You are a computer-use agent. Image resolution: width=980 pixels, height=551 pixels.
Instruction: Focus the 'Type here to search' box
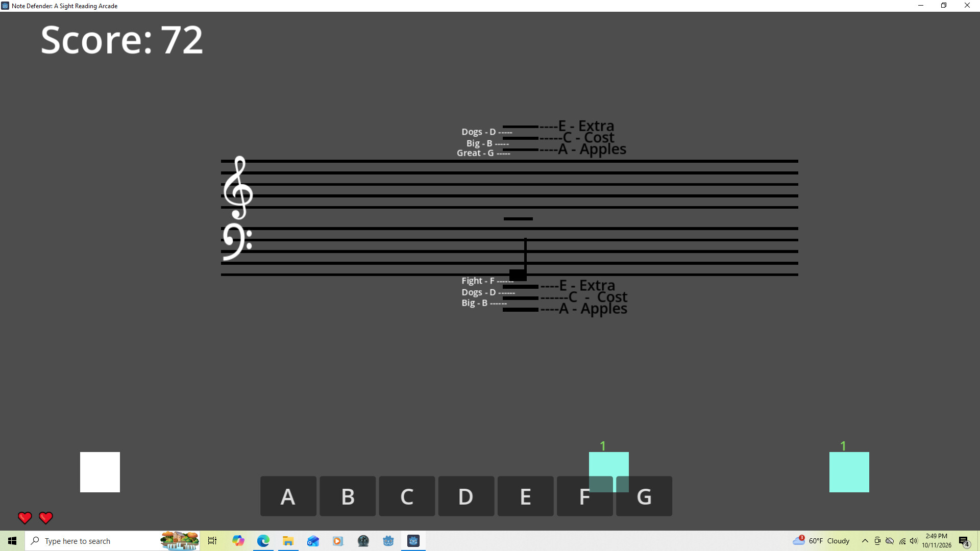[x=112, y=541]
